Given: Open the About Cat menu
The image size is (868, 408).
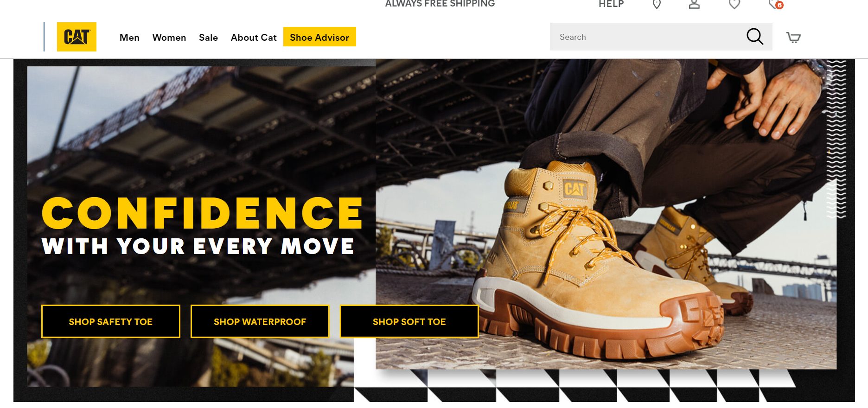Looking at the screenshot, I should 254,38.
